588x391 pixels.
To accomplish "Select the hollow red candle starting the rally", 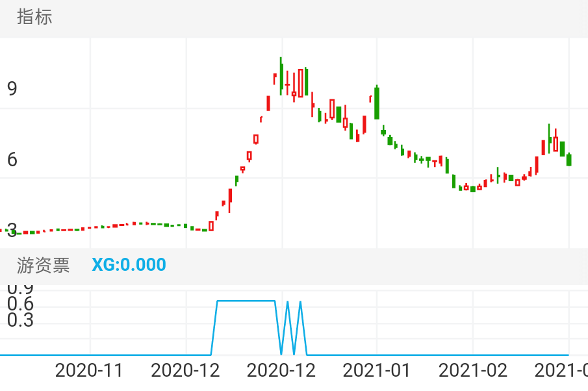I will pos(211,226).
